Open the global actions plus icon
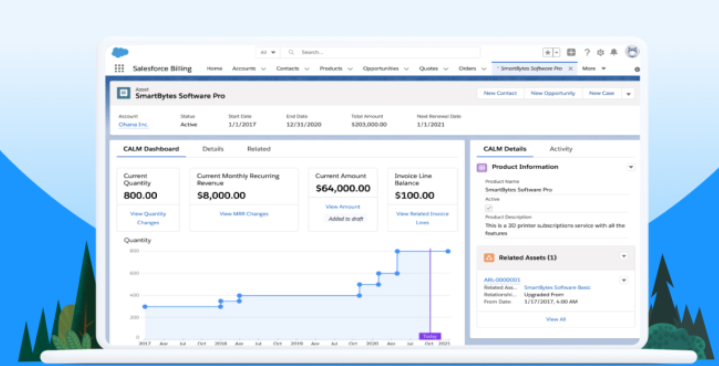The height and width of the screenshot is (366, 719). tap(571, 52)
